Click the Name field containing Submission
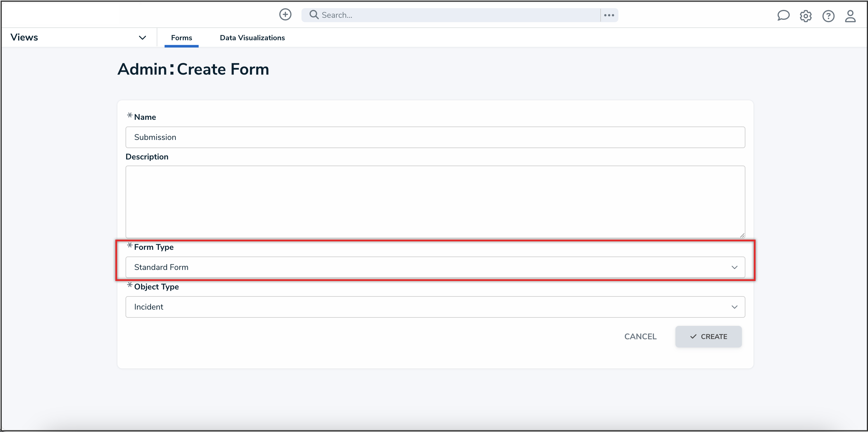The height and width of the screenshot is (432, 868). 435,137
